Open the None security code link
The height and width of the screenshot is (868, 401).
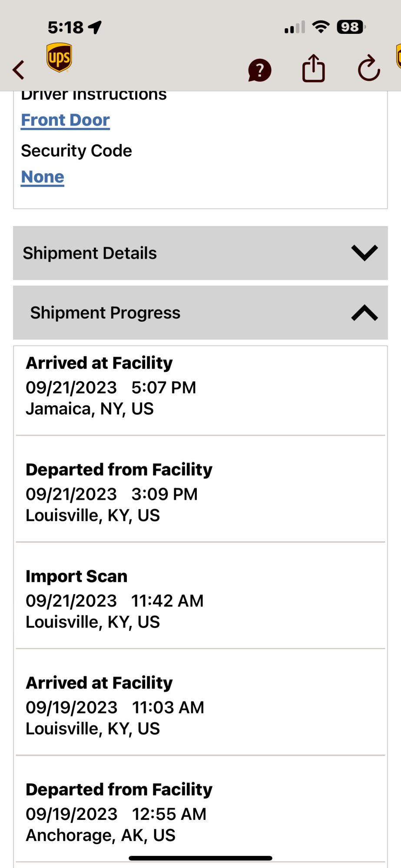click(x=43, y=177)
